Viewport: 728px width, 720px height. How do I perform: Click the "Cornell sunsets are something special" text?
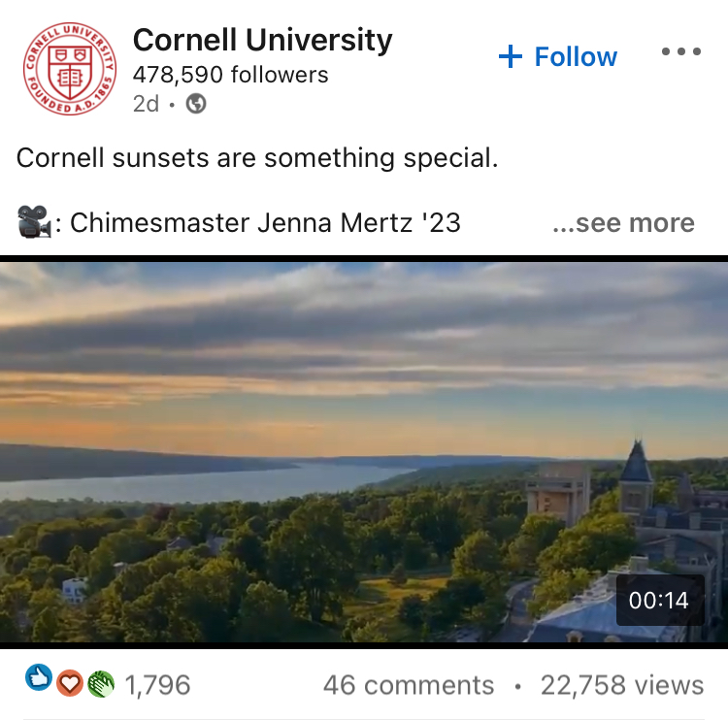click(x=257, y=158)
